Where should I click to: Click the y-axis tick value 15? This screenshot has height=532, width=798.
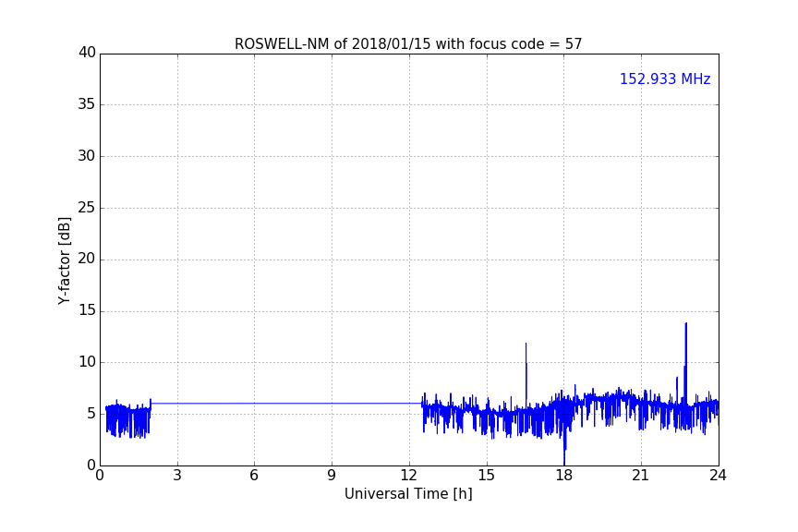87,310
